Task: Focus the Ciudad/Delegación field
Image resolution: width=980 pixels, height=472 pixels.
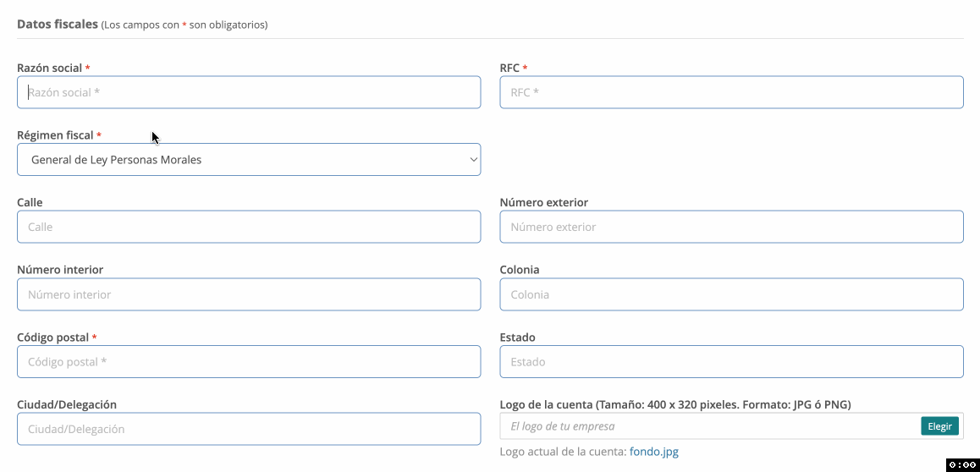Action: pyautogui.click(x=249, y=429)
